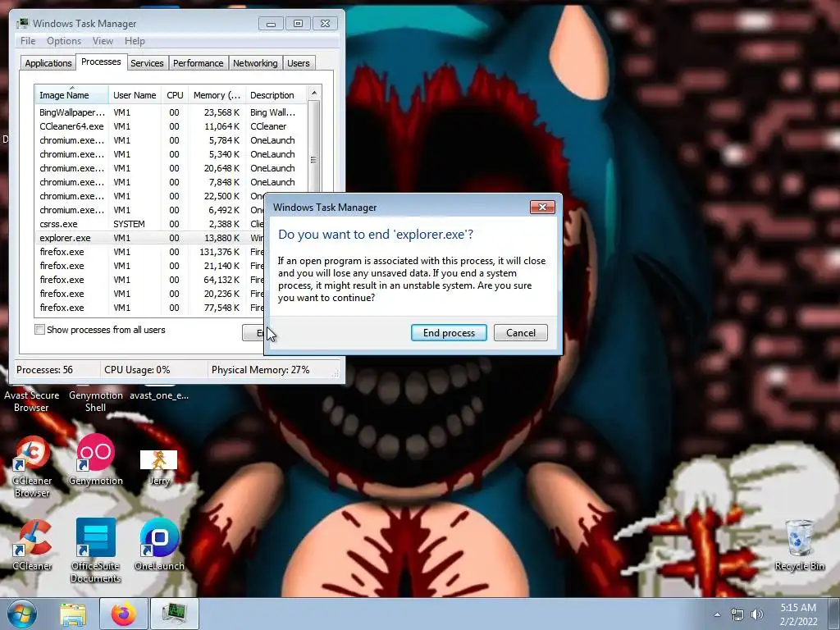840x630 pixels.
Task: Select firefox.exe using 64,132 K
Action: pos(150,280)
